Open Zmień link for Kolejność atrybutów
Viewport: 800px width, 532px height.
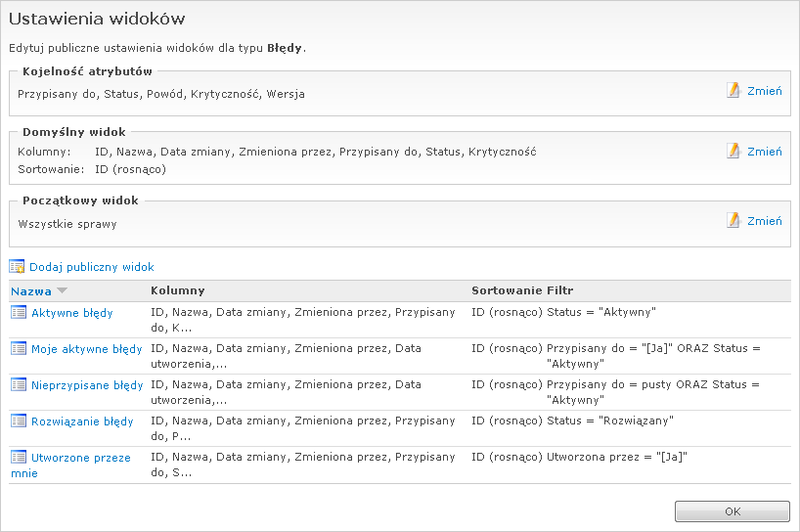(764, 91)
